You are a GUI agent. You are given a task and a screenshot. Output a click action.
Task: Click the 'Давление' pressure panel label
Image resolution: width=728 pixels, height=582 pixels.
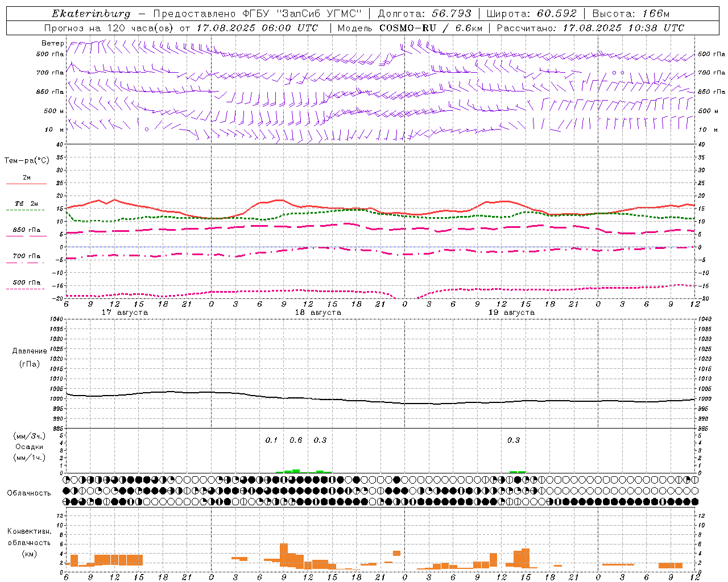30,351
